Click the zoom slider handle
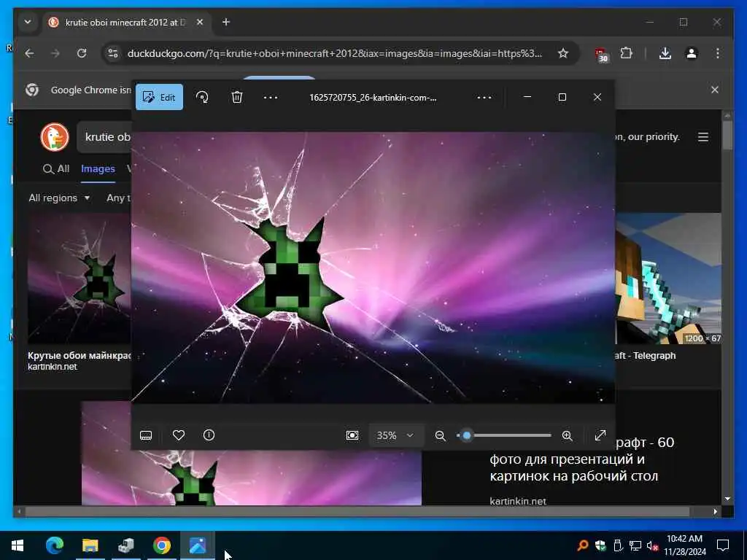This screenshot has height=560, width=747. pos(467,436)
